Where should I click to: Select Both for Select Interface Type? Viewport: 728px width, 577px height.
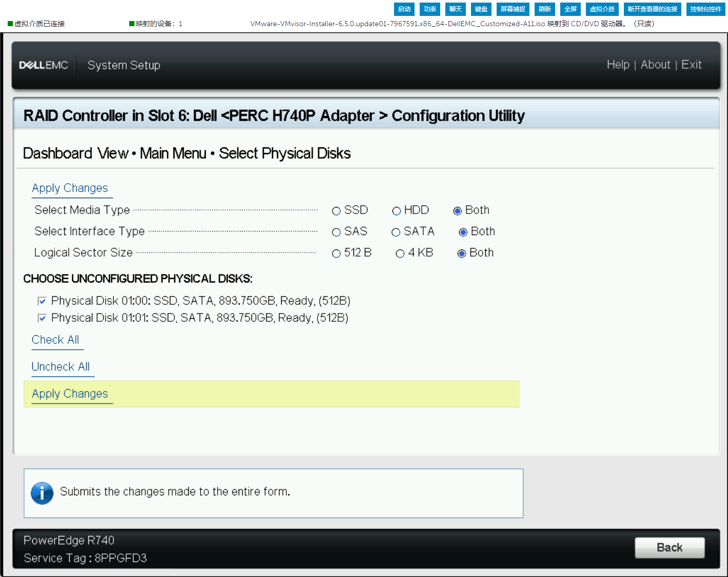[463, 233]
